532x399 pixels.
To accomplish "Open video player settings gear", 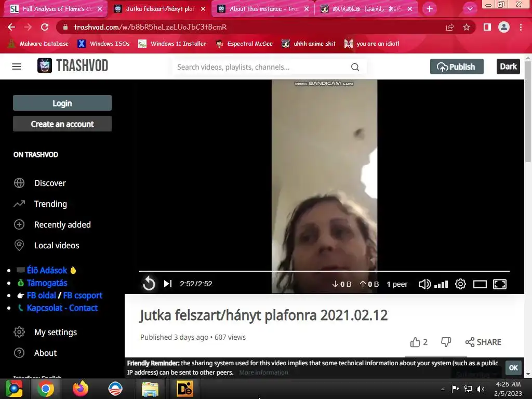I will click(460, 284).
